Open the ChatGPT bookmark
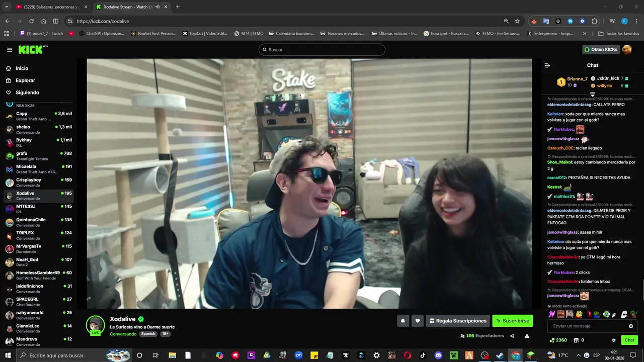The width and height of the screenshot is (644, 362). click(x=101, y=34)
